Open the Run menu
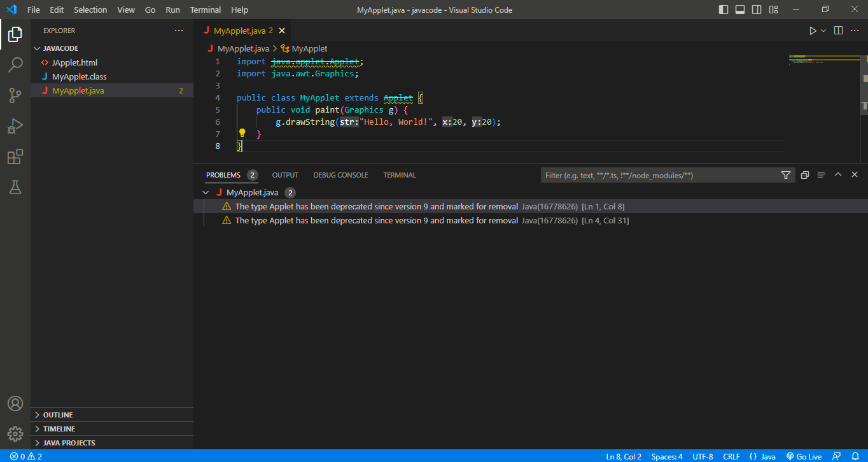 point(172,10)
